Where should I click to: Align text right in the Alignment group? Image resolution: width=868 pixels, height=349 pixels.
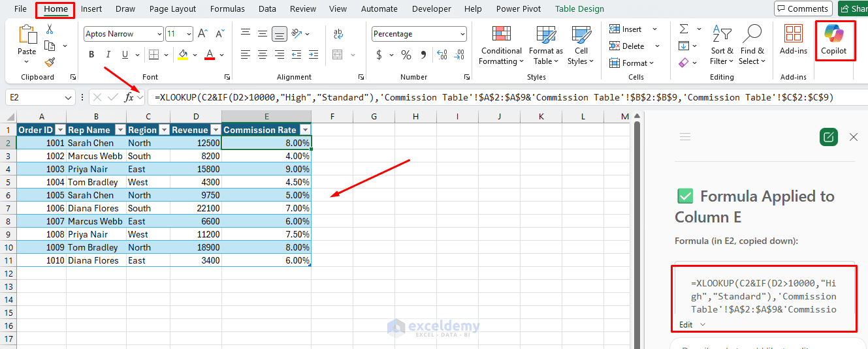point(280,55)
